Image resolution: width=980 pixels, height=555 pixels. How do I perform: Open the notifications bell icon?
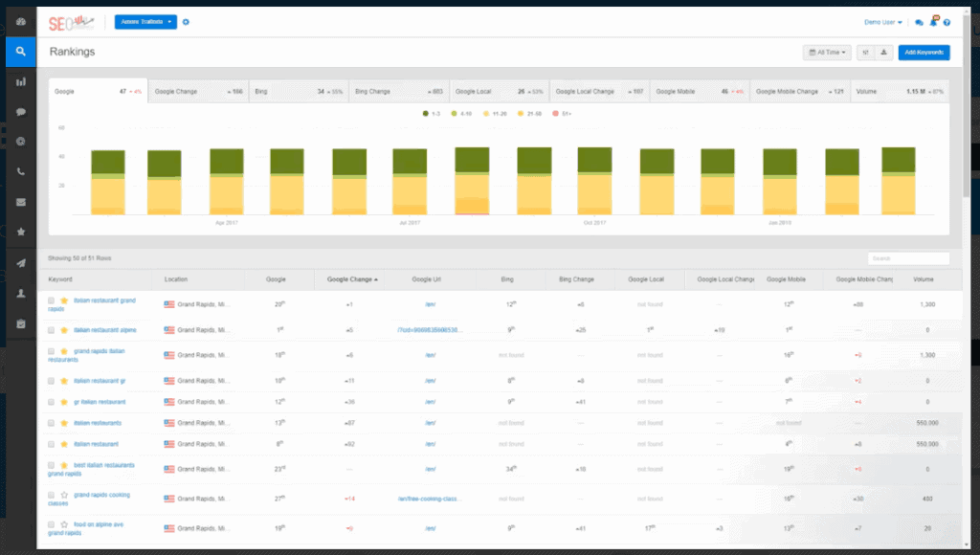(933, 22)
